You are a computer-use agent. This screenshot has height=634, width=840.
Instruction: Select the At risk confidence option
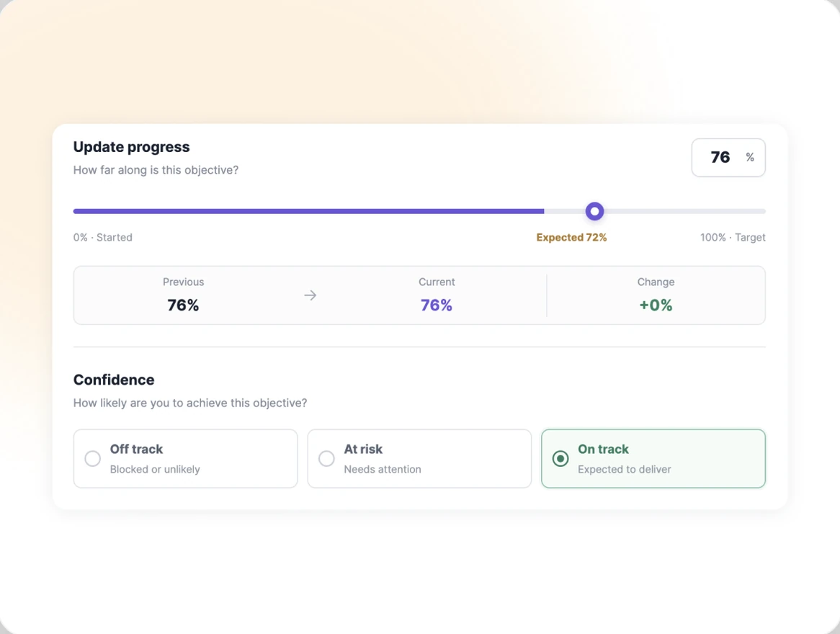tap(419, 458)
